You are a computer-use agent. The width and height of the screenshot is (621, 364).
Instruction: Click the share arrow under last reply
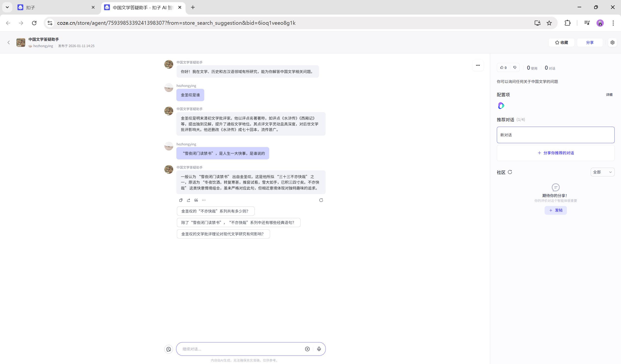188,200
